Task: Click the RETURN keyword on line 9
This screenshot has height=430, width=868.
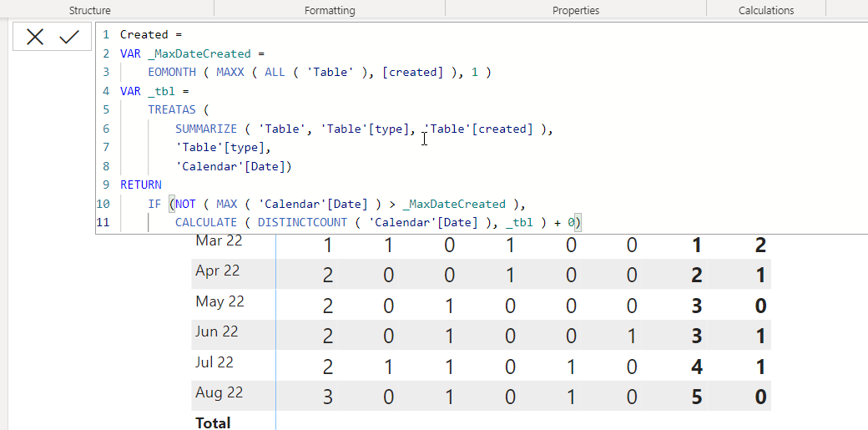Action: tap(140, 185)
